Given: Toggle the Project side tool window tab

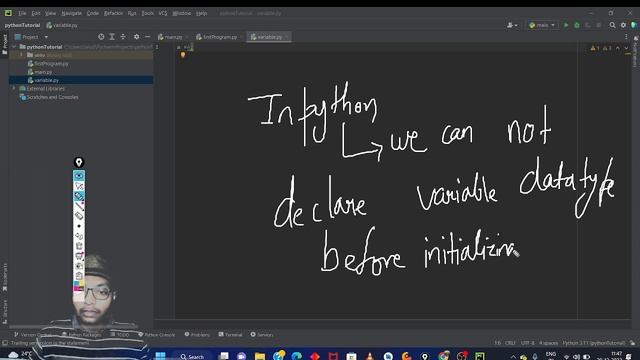Looking at the screenshot, I should click(4, 44).
